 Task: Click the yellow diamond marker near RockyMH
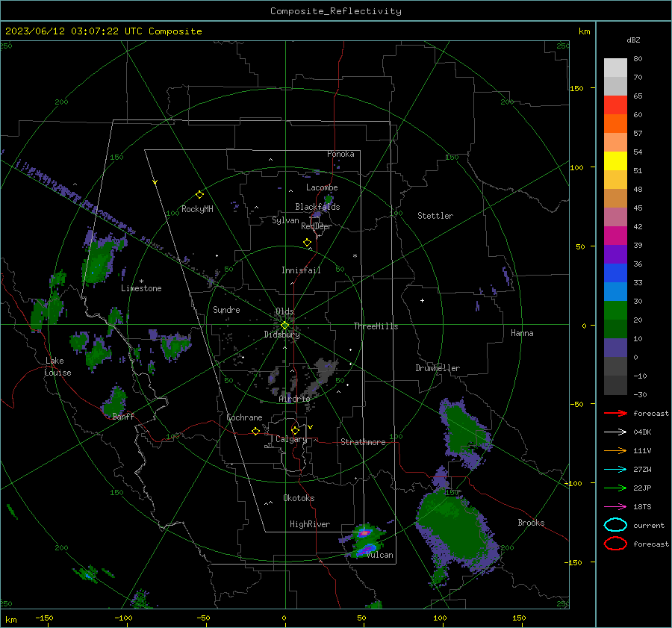[199, 195]
